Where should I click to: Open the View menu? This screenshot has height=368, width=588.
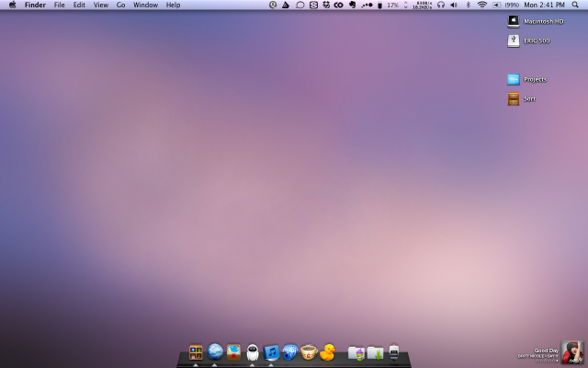click(101, 5)
